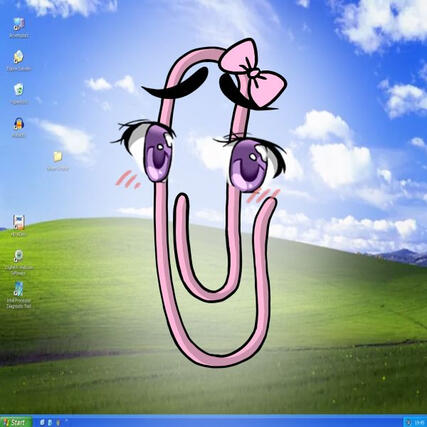Click the third Quick Launch icon
Viewport: 427px width, 427px height.
58,422
